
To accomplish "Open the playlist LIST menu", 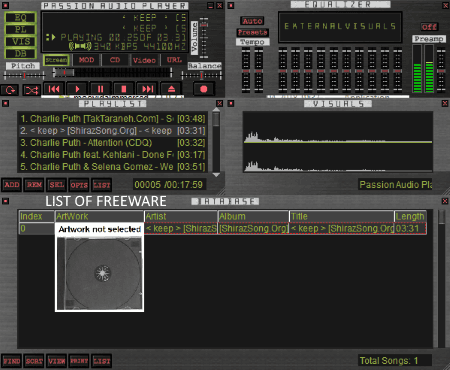I will pos(102,185).
